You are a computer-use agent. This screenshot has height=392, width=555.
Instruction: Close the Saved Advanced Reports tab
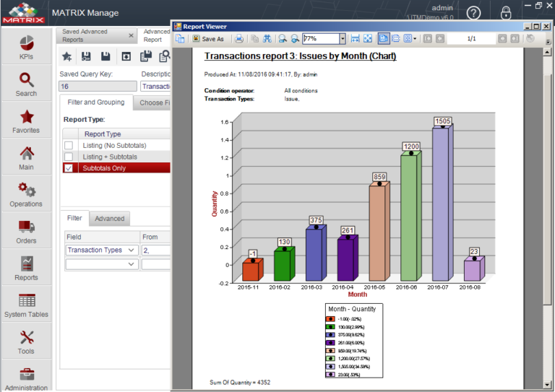click(131, 35)
